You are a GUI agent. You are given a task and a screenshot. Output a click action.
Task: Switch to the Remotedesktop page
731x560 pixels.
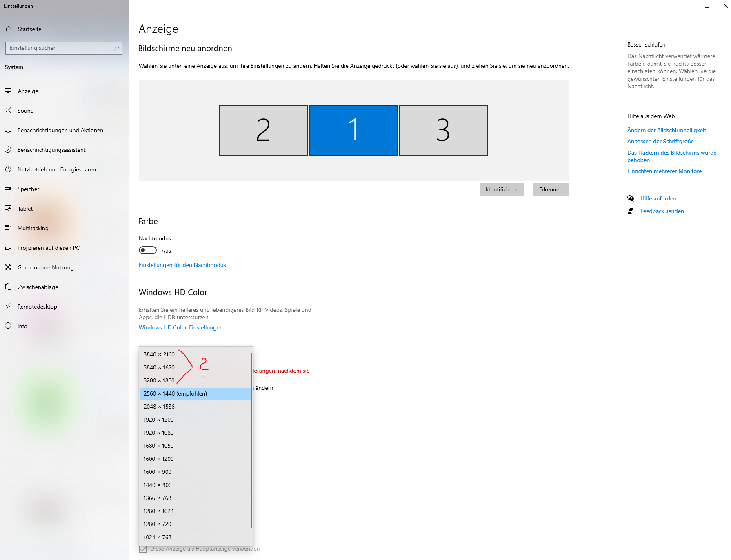point(64,307)
